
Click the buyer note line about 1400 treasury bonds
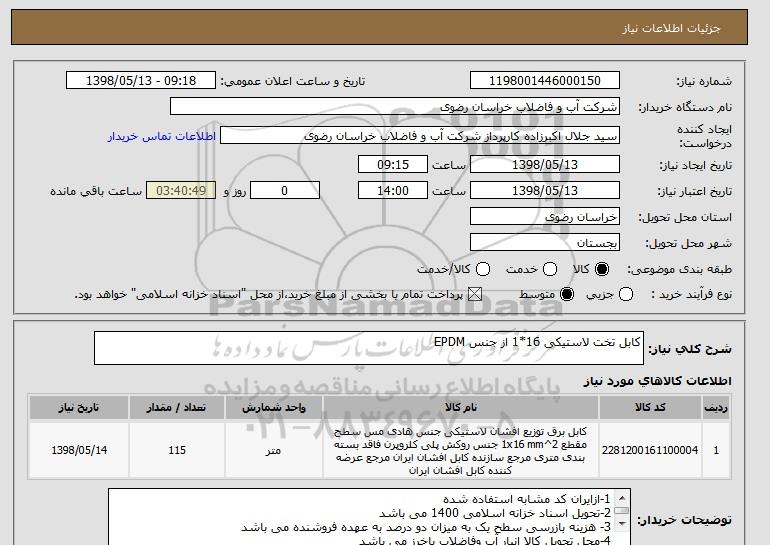495,514
